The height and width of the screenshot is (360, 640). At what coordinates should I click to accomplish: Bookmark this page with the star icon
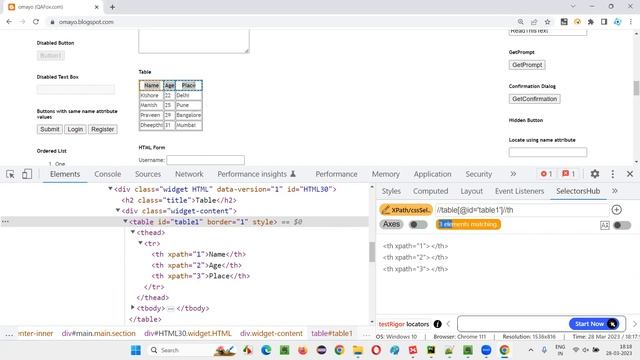pyautogui.click(x=547, y=22)
